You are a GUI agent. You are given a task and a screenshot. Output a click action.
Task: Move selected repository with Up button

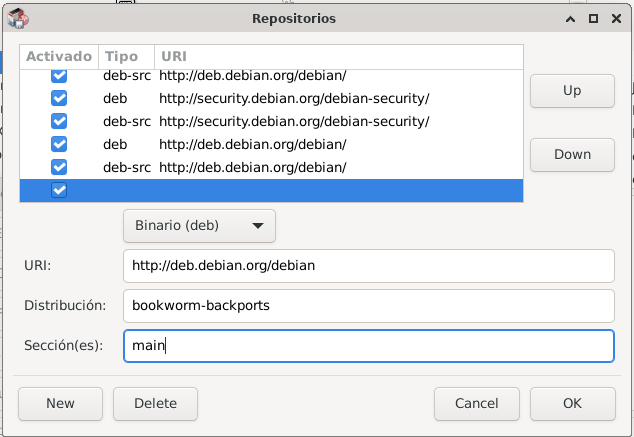[x=572, y=90]
